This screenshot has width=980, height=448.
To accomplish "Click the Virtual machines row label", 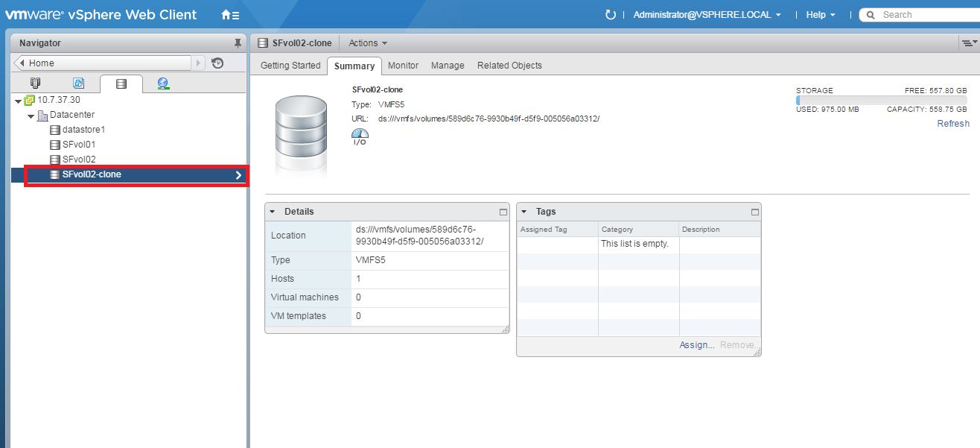I will point(305,297).
